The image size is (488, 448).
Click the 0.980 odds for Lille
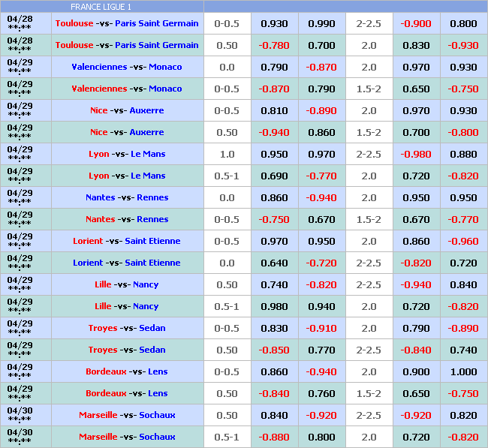click(x=274, y=306)
